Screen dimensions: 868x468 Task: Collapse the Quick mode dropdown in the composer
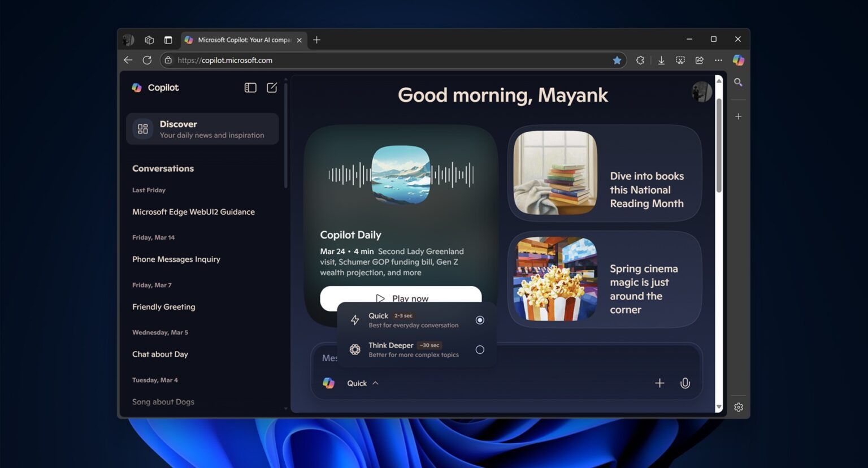[x=362, y=383]
